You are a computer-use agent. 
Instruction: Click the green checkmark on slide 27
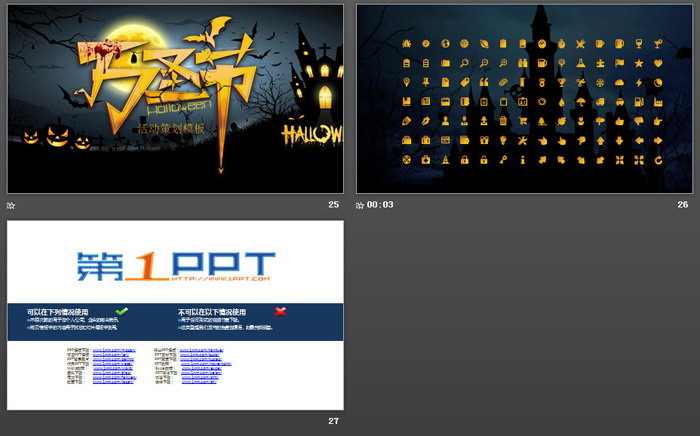pos(122,311)
